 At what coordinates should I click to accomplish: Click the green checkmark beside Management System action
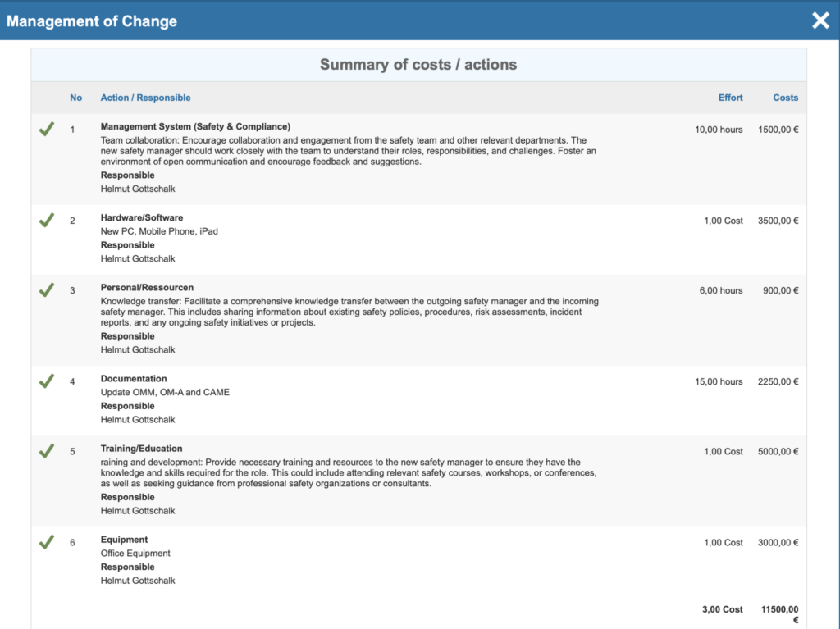coord(45,129)
